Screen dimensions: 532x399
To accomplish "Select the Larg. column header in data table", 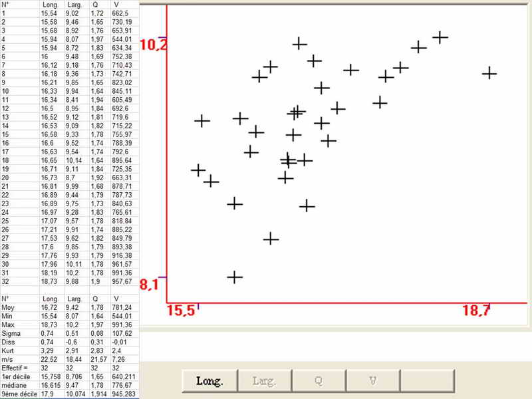I will (x=75, y=4).
